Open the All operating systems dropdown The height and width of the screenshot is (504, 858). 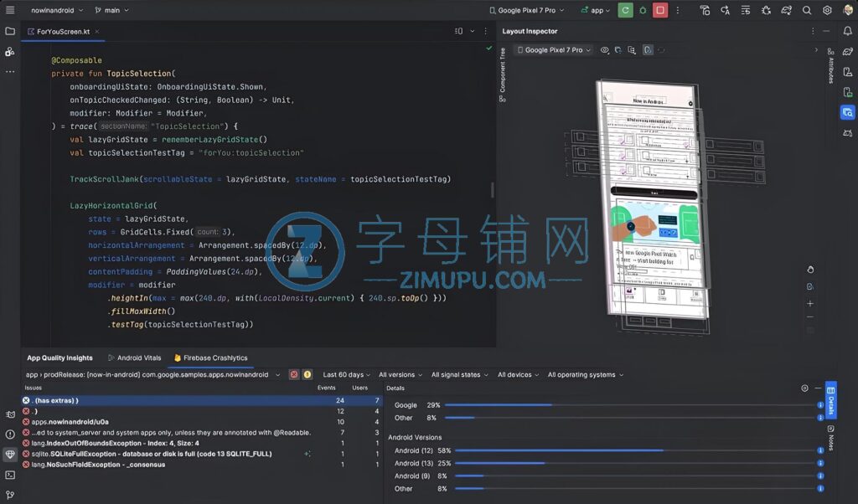tap(586, 374)
